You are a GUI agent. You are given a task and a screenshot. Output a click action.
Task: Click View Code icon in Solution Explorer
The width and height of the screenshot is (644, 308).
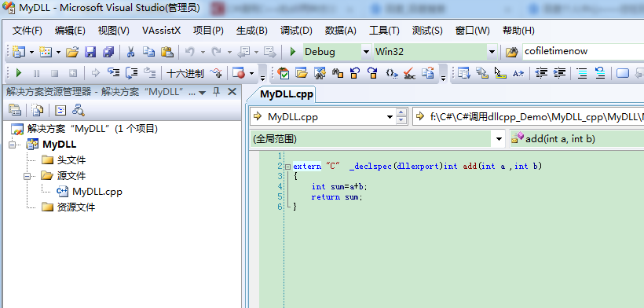pyautogui.click(x=60, y=110)
